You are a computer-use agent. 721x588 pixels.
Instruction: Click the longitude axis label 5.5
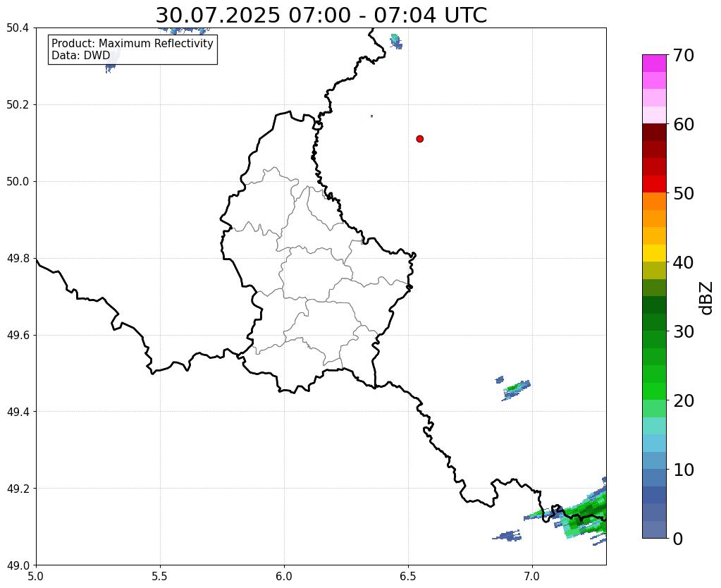click(160, 577)
